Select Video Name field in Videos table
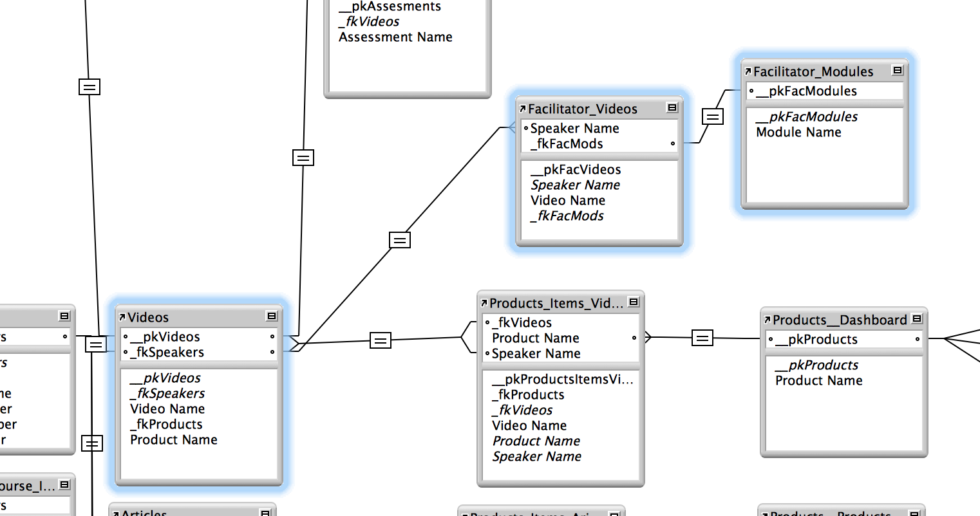 (167, 409)
